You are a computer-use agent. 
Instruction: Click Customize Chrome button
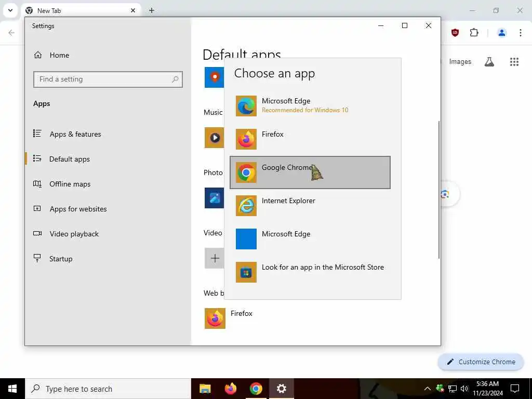pos(481,362)
